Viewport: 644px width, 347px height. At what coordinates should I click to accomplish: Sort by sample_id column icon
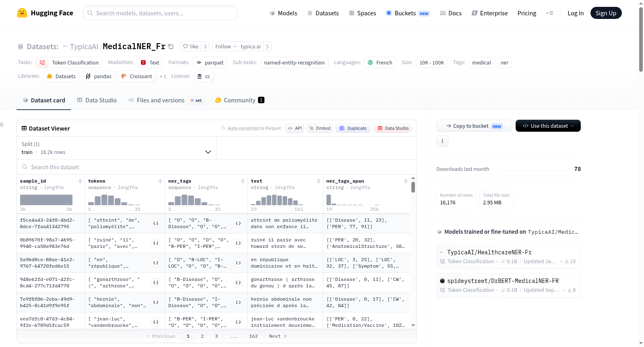80,181
